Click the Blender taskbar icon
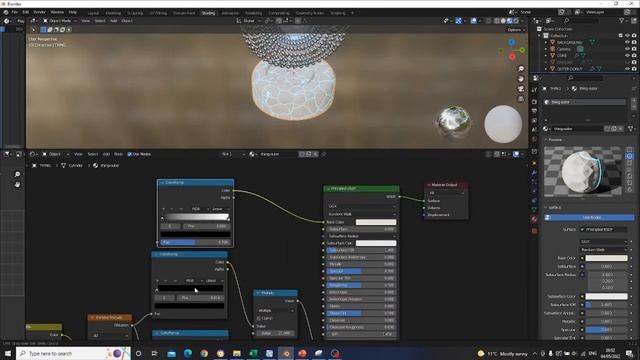The height and width of the screenshot is (360, 640). [286, 353]
